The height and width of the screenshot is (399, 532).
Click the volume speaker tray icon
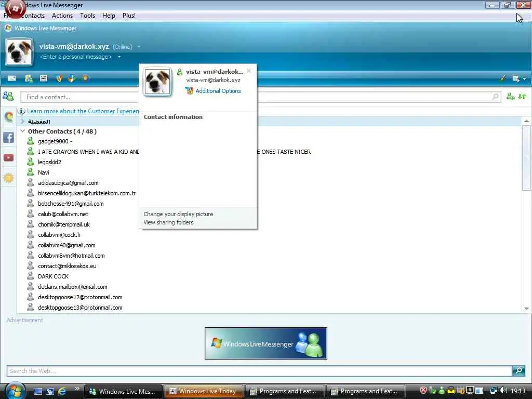coord(503,391)
